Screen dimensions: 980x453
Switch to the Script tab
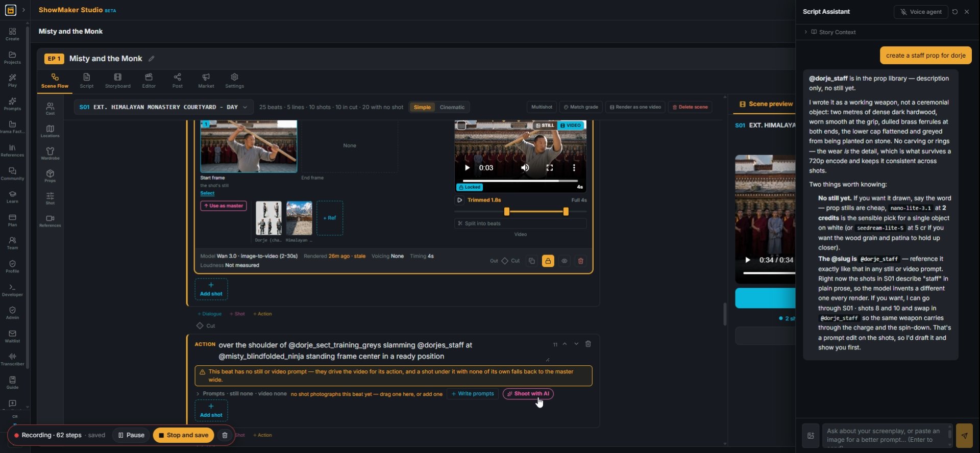pos(86,81)
